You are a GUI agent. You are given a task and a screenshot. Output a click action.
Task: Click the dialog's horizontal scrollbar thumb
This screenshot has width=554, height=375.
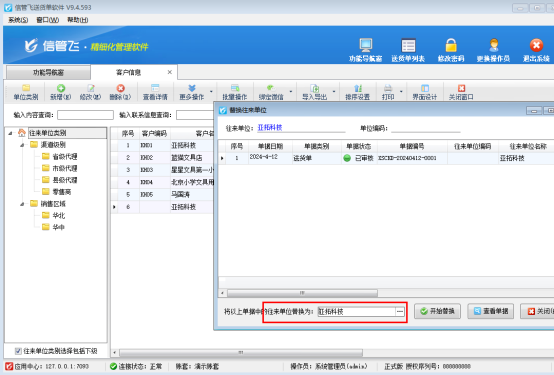click(302, 293)
